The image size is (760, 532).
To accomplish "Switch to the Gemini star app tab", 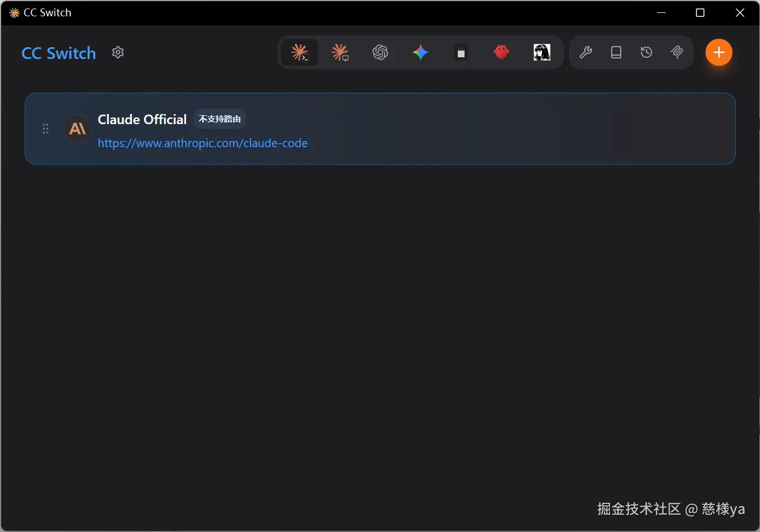I will coord(421,52).
